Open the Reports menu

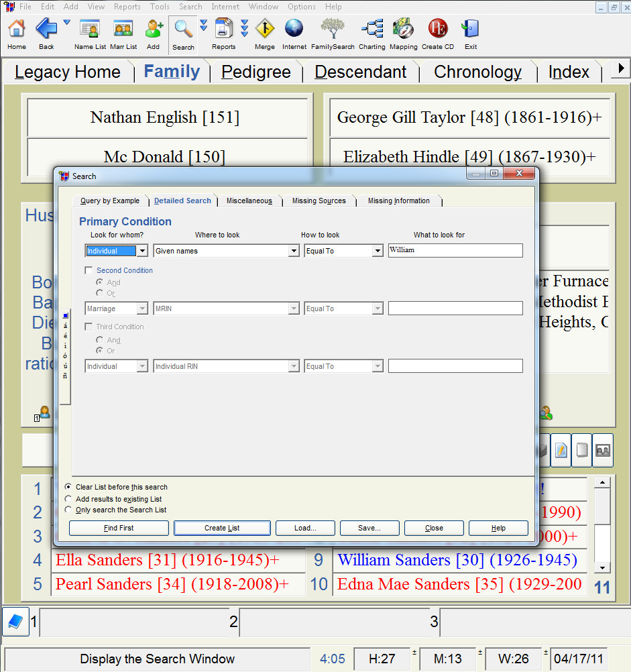[x=127, y=7]
